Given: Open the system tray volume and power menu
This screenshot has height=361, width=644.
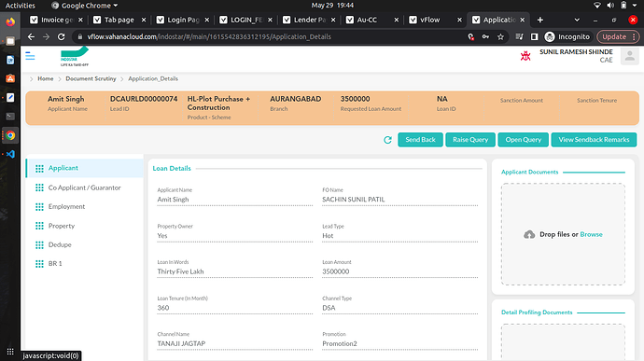Looking at the screenshot, I should tap(616, 6).
